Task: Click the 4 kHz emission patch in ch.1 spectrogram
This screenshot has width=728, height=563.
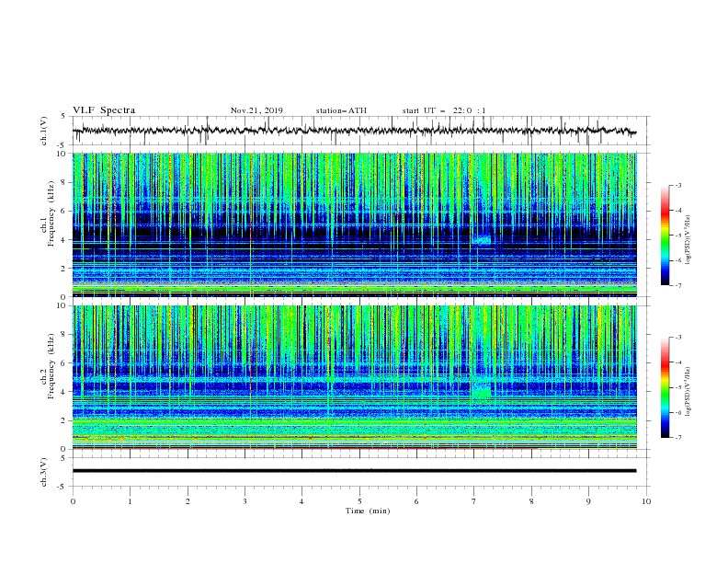Action: (x=482, y=241)
